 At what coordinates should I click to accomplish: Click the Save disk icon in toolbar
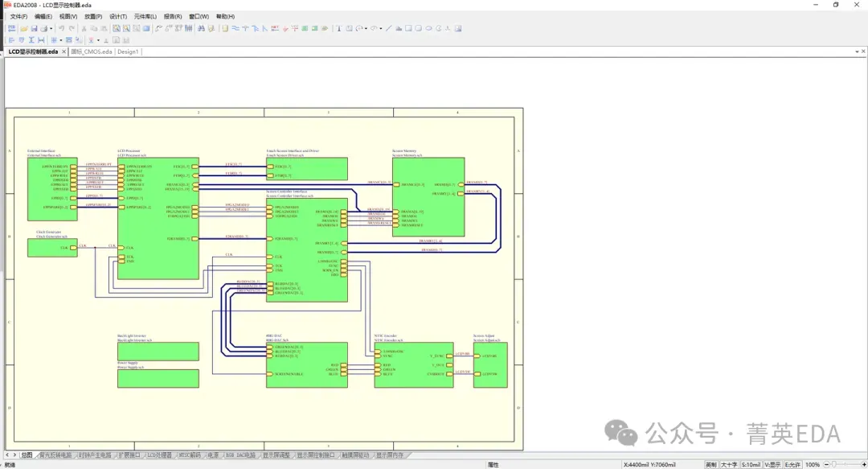(x=34, y=28)
